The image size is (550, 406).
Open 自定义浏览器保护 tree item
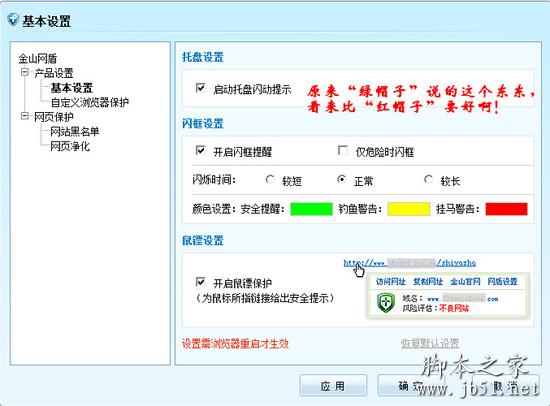[90, 102]
